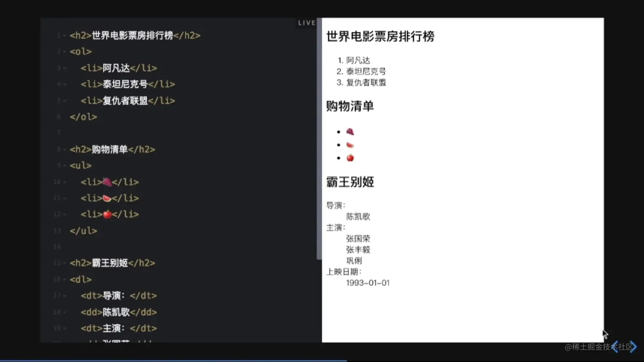Click the 购物清单 heading in the preview pane
The height and width of the screenshot is (362, 644).
click(349, 106)
